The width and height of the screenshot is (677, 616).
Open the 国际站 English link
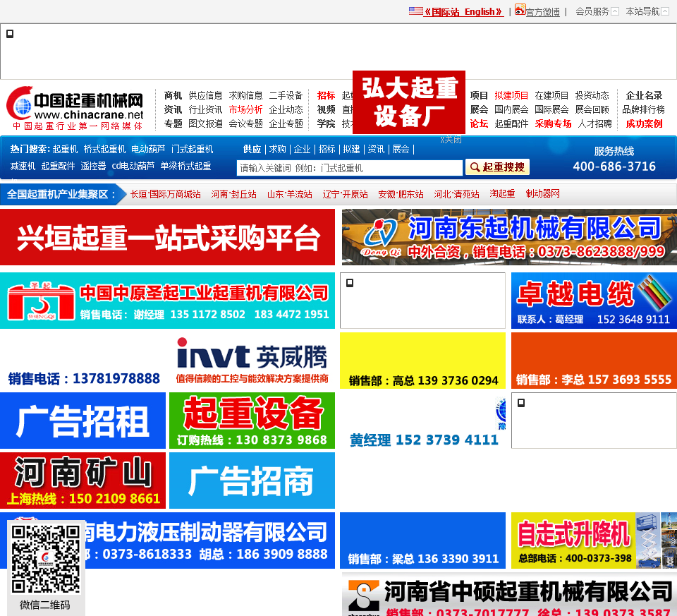(463, 12)
